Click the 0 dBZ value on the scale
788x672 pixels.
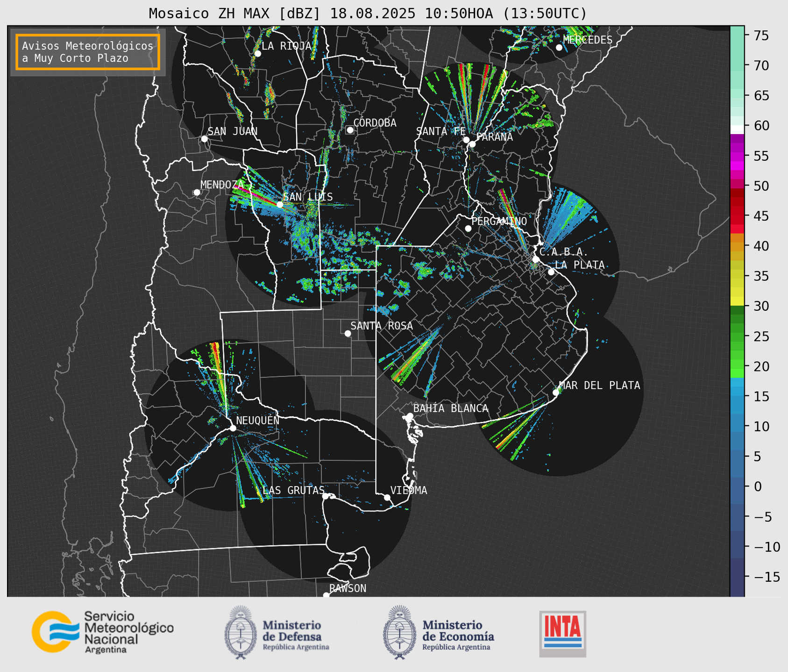coord(758,486)
